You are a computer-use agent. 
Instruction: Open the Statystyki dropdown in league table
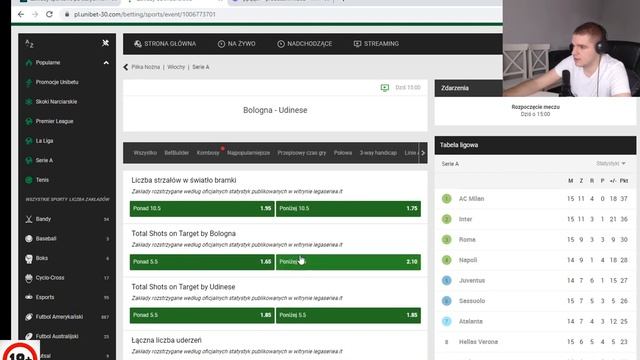tap(611, 164)
